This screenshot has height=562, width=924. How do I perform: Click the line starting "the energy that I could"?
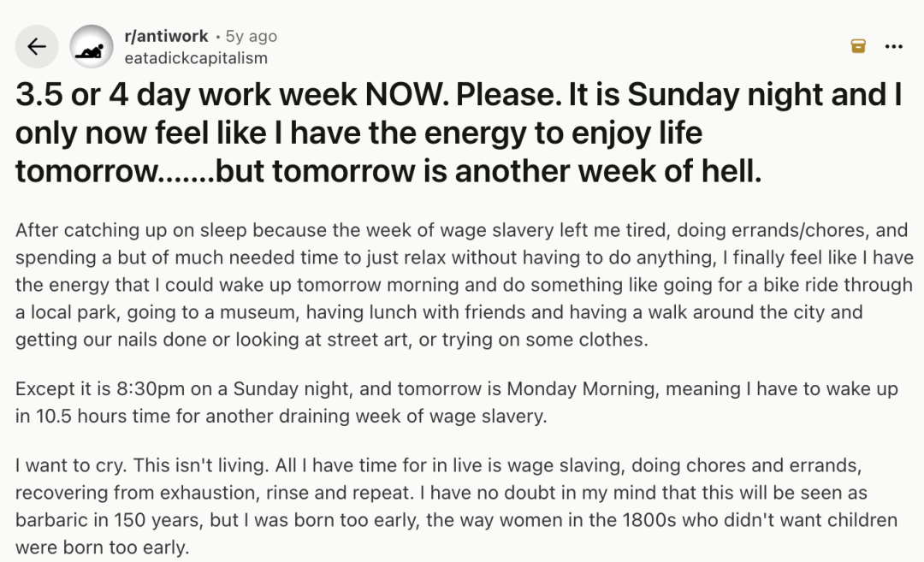[464, 285]
